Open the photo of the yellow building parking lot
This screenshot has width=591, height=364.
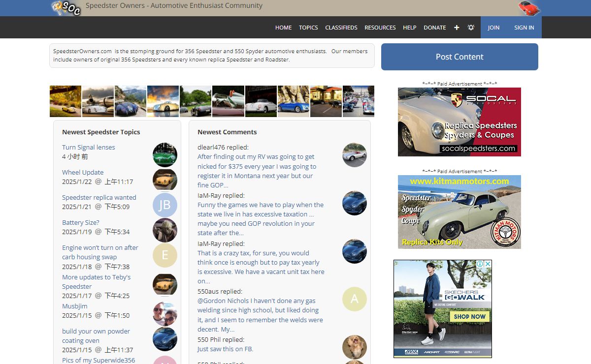[x=326, y=101]
